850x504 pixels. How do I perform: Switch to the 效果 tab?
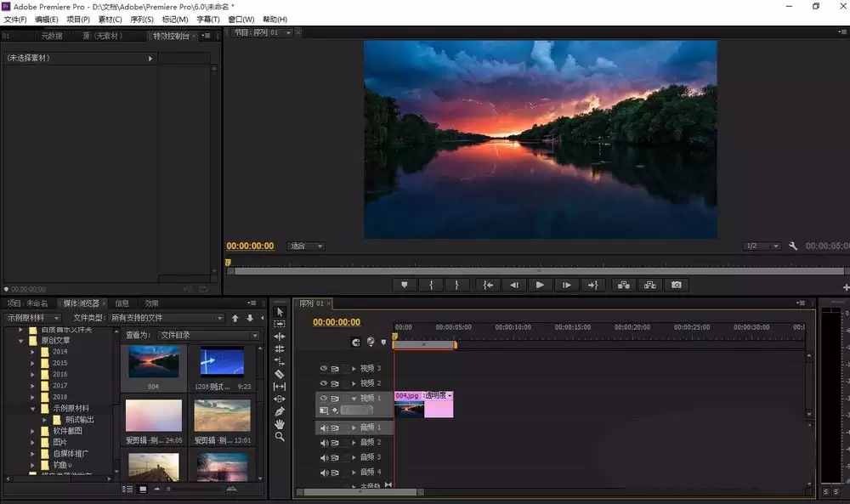[x=152, y=303]
